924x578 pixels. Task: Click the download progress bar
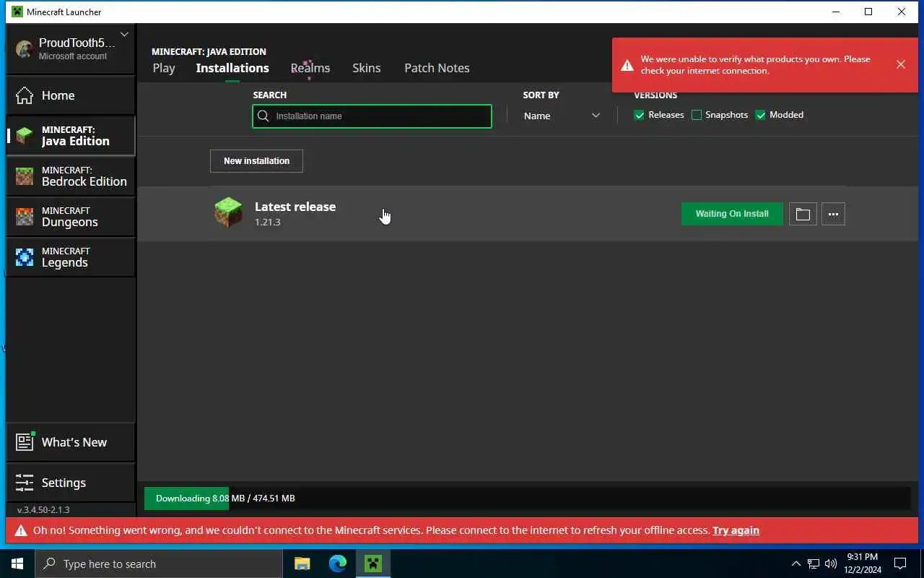pos(527,499)
